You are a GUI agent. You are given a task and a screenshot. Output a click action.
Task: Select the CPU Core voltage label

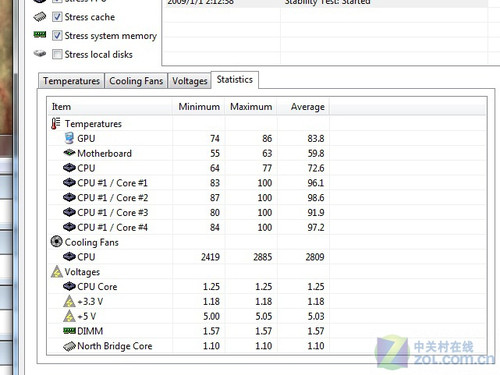97,287
